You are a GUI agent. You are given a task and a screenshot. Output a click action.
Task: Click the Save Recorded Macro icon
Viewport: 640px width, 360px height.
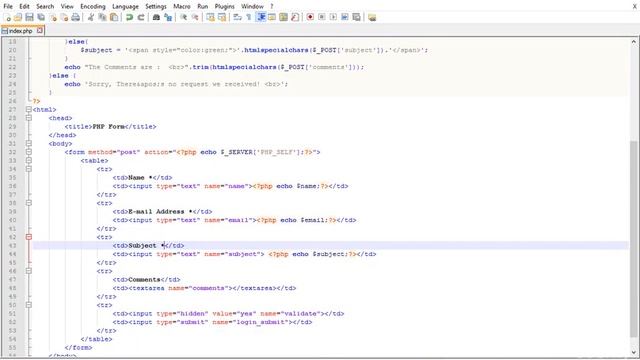pos(356,17)
